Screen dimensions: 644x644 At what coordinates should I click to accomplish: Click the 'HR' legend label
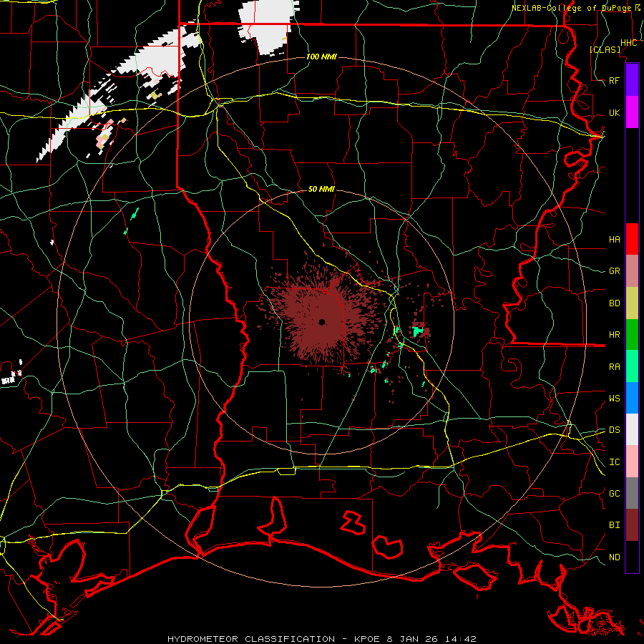point(614,335)
